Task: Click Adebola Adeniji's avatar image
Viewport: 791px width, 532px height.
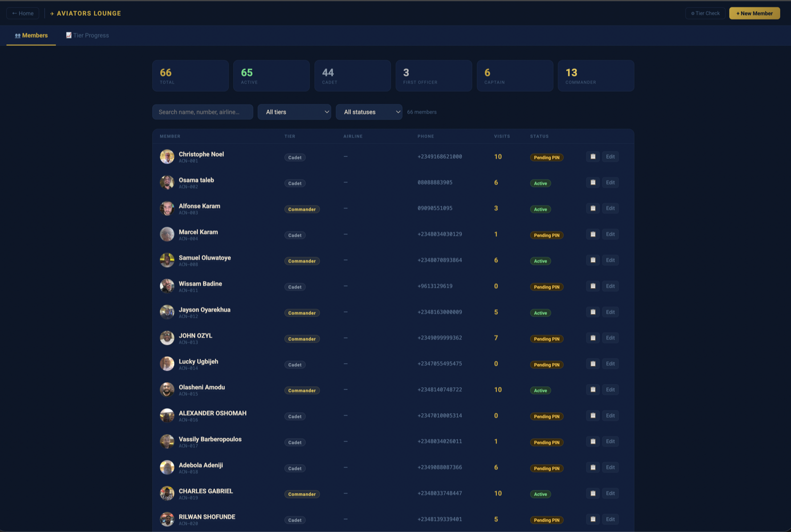Action: (167, 467)
